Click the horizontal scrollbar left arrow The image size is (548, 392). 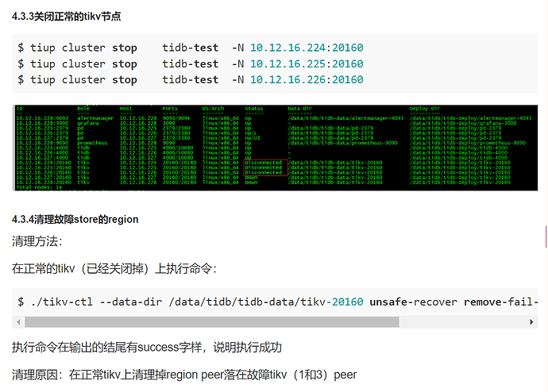click(18, 322)
